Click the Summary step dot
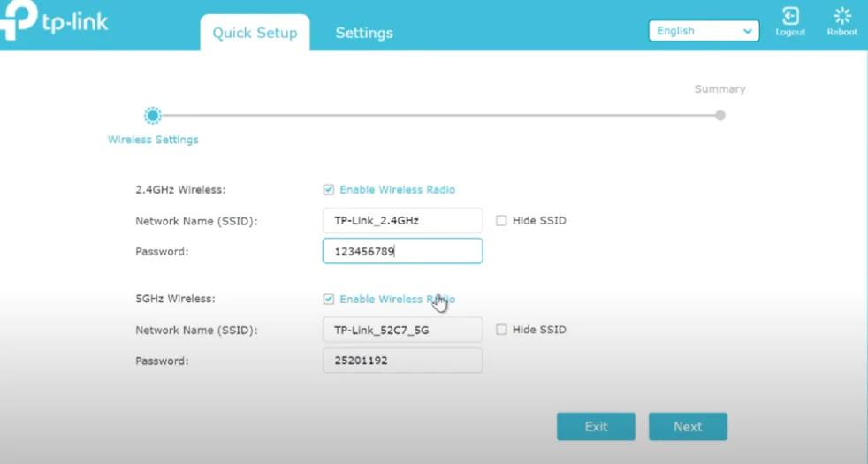The width and height of the screenshot is (868, 464). tap(720, 115)
